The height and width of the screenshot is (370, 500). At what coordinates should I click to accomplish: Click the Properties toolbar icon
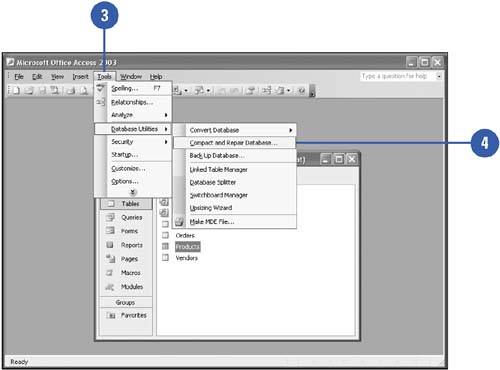coord(251,90)
